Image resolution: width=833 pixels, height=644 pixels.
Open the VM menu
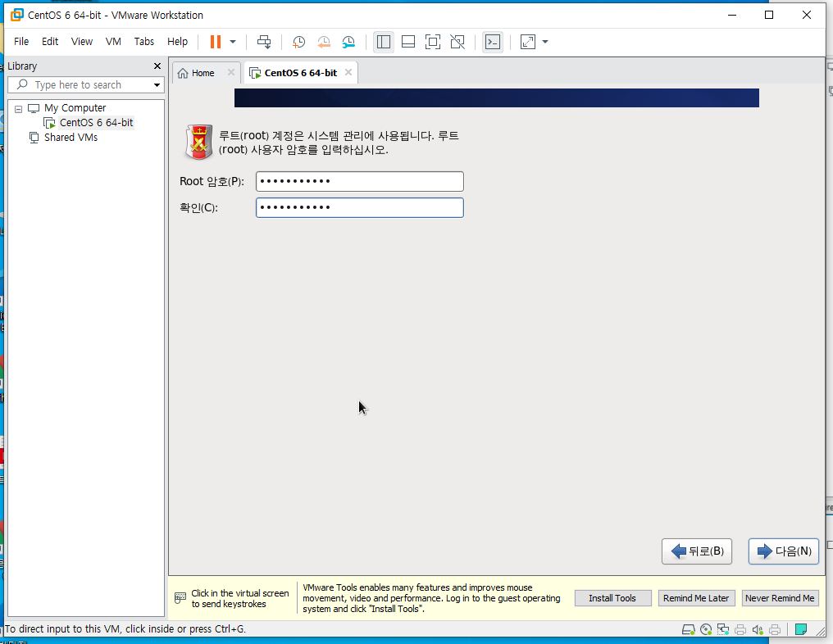click(x=113, y=42)
